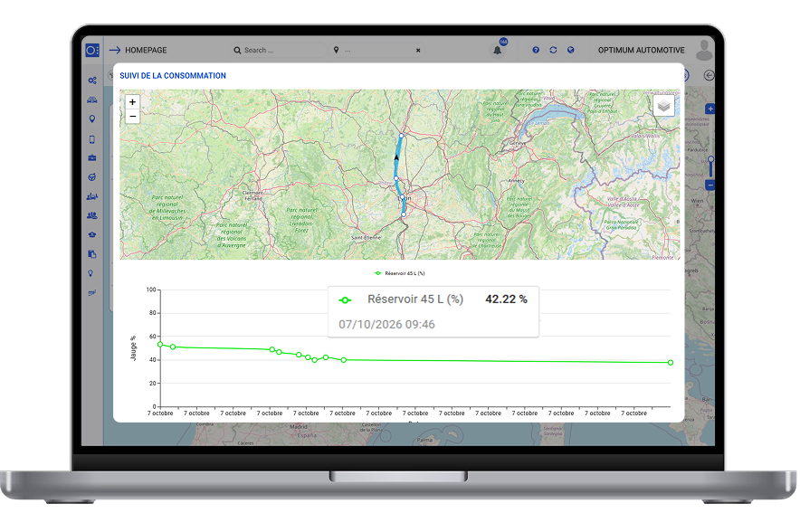The image size is (800, 532).
Task: Click the 42.22 % tooltip value
Action: tap(506, 299)
